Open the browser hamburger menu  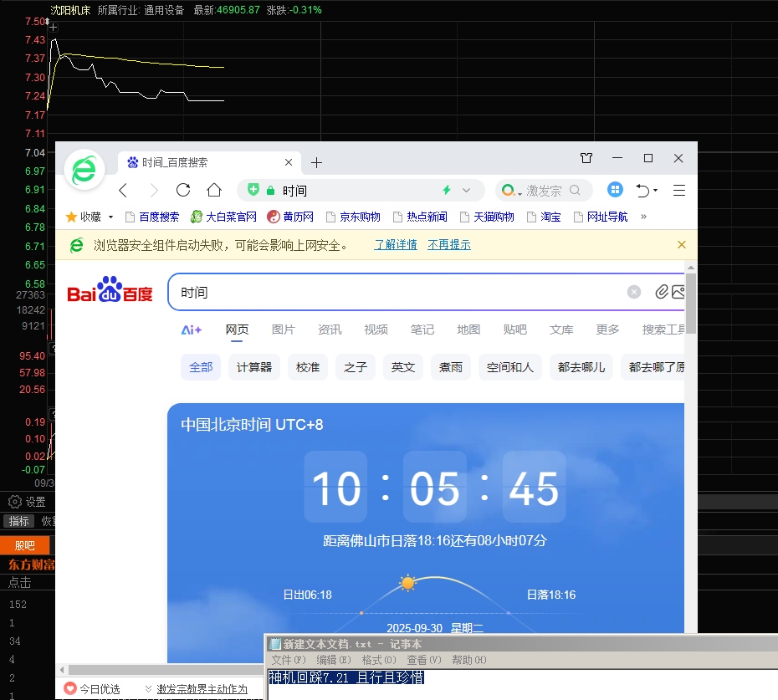[678, 190]
